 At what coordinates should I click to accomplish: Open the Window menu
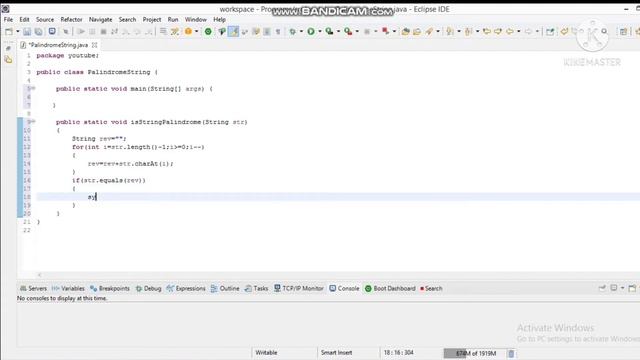[x=196, y=20]
